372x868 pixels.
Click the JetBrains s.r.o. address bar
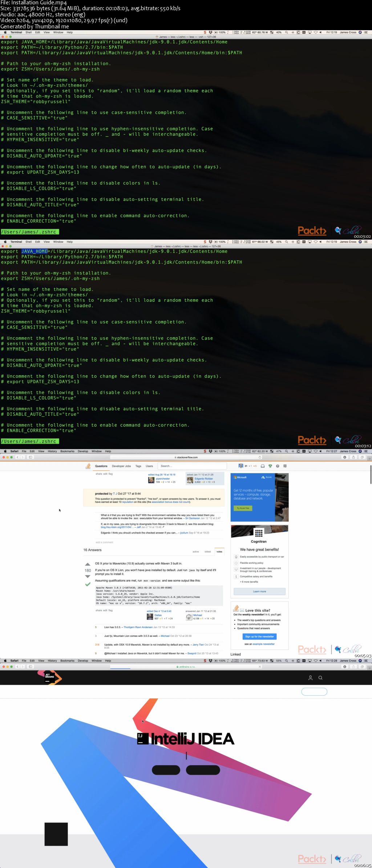click(x=186, y=667)
